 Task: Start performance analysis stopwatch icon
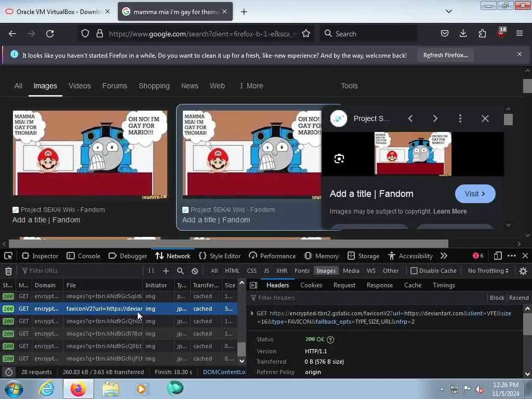(9, 372)
